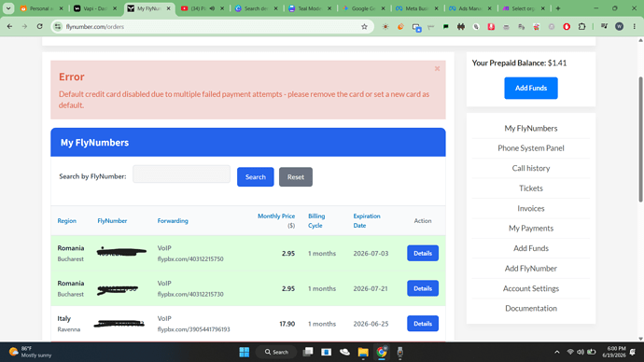Dismiss the Error alert with the X
Viewport: 644px width, 362px height.
437,68
